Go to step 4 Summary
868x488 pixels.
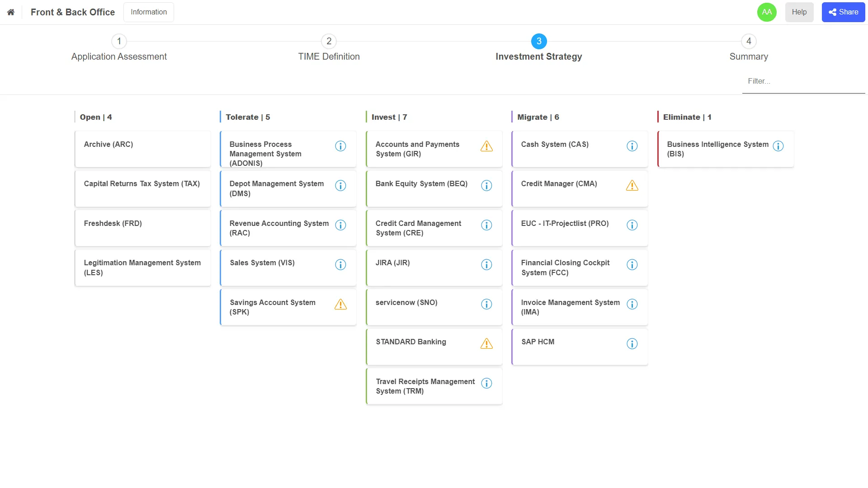pos(749,48)
